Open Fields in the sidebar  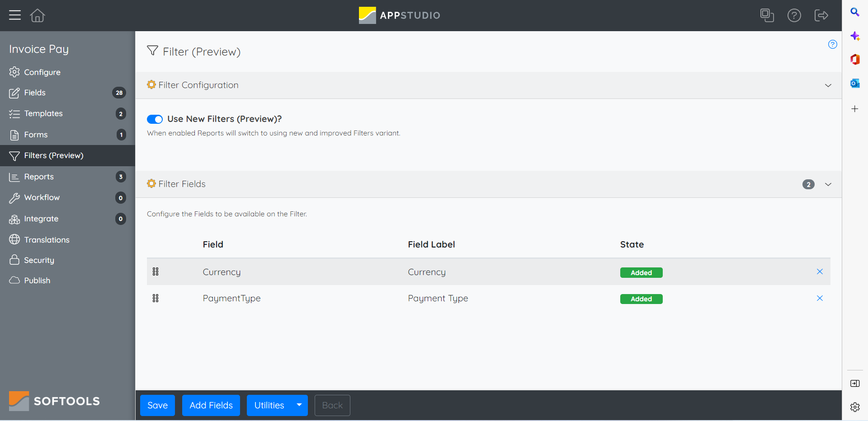[x=67, y=93]
